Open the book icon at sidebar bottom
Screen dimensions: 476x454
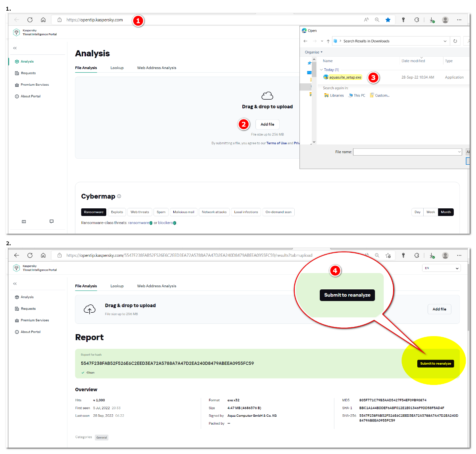24,221
